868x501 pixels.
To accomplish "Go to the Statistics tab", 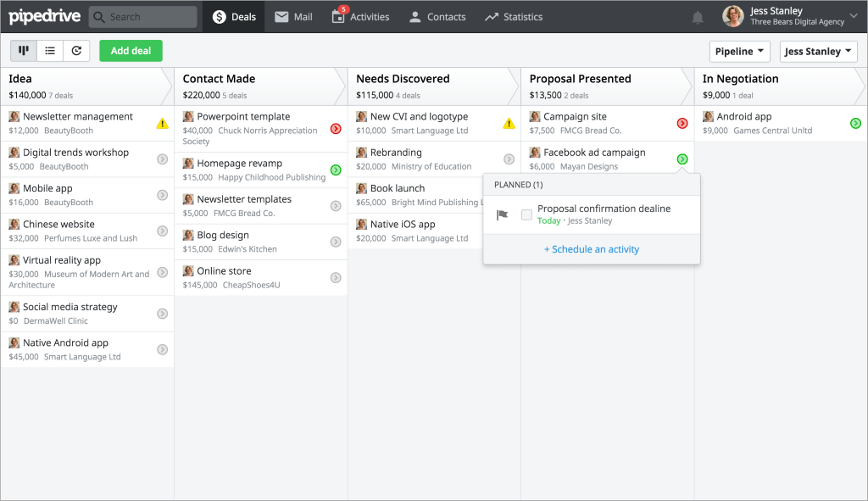I will point(514,17).
